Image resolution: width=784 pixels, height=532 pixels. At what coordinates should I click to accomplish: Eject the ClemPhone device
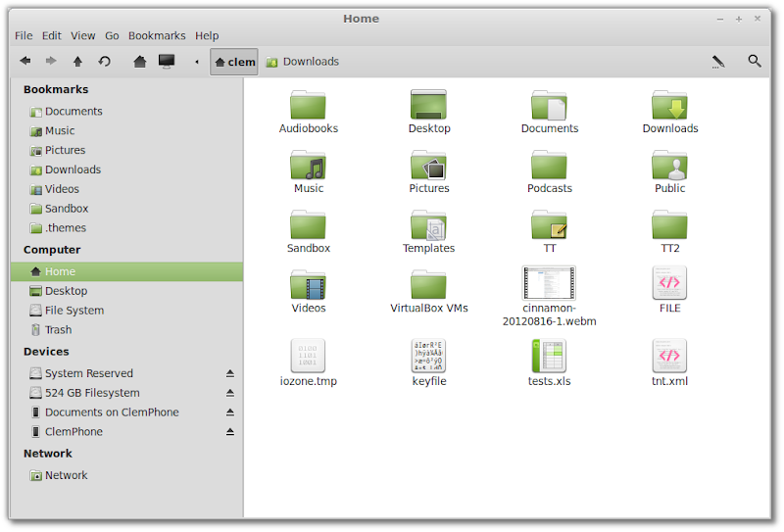pos(230,432)
